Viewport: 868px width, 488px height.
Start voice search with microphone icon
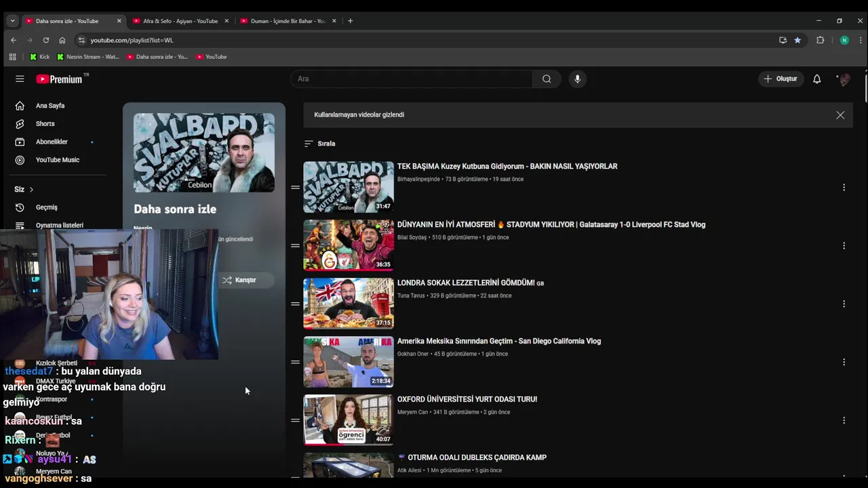[577, 79]
